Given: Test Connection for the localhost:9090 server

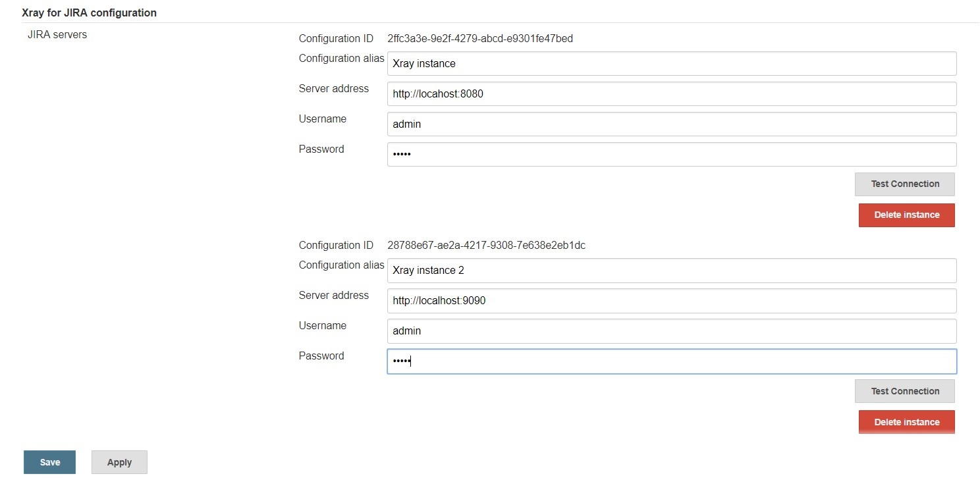Looking at the screenshot, I should (x=905, y=391).
